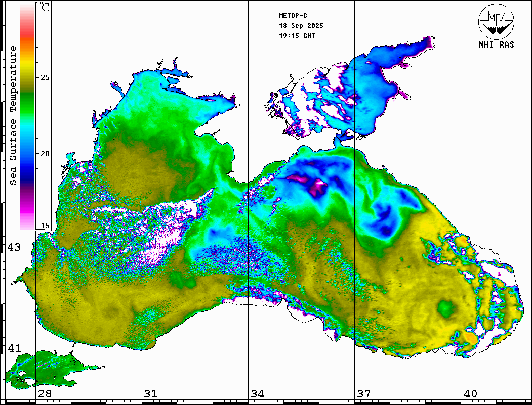Click the 15 tick label on the temperature scale
532x405 pixels.
[x=45, y=226]
